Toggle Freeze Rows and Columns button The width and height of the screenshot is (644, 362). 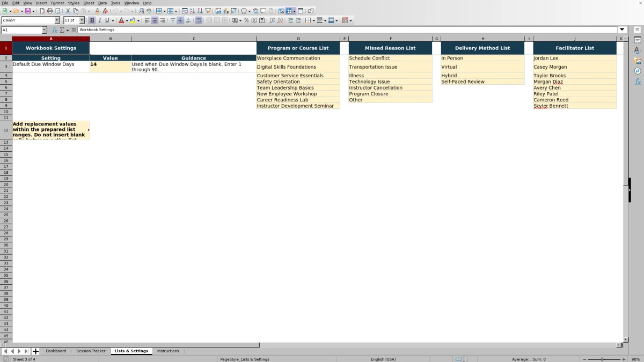coord(288,11)
